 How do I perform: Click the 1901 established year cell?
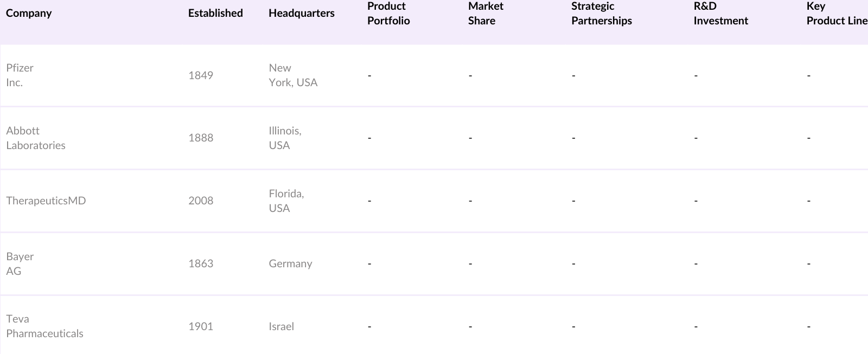coord(201,326)
